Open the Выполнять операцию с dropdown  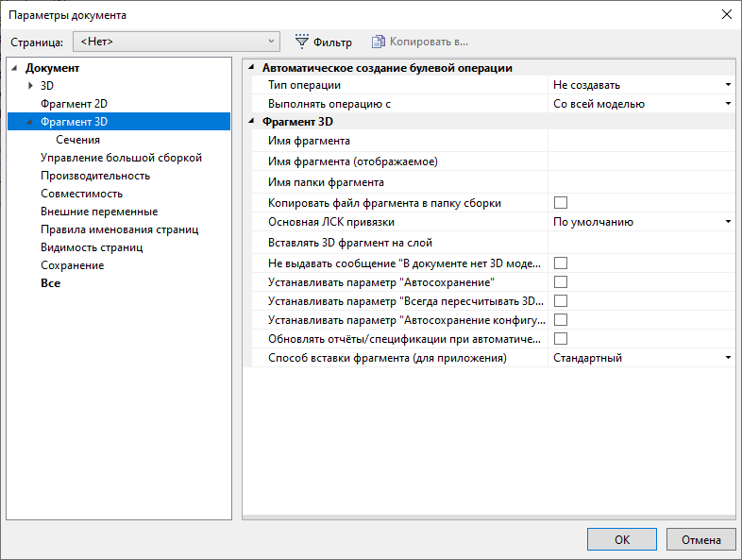(728, 104)
